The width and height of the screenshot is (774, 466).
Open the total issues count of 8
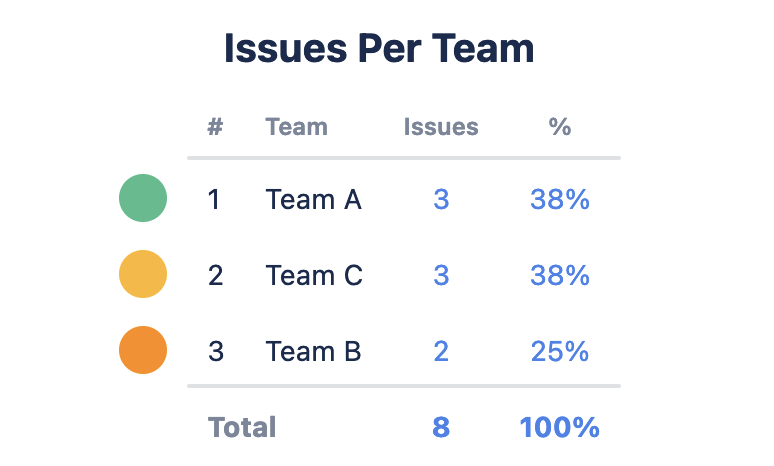(441, 428)
